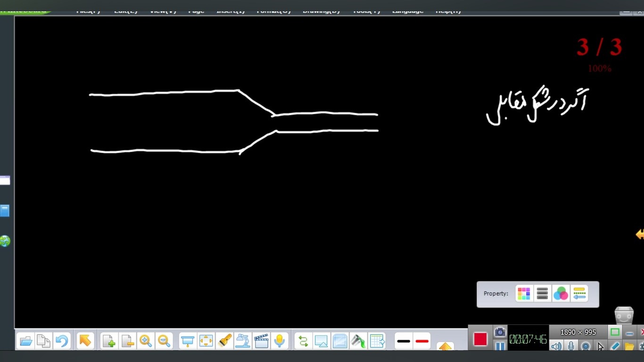Viewport: 644px width, 362px height.
Task: Delete the page with the minus-page icon
Action: pos(127,340)
